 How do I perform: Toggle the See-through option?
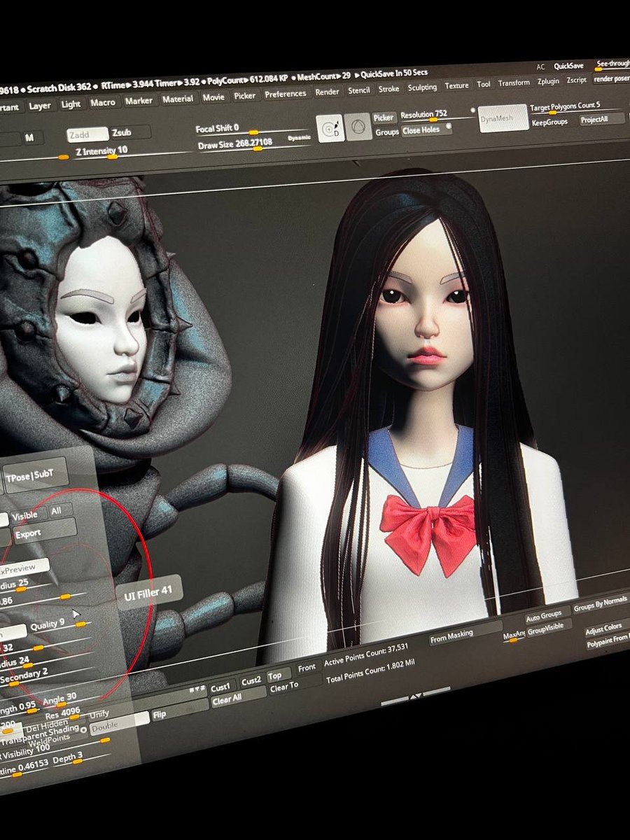(612, 64)
